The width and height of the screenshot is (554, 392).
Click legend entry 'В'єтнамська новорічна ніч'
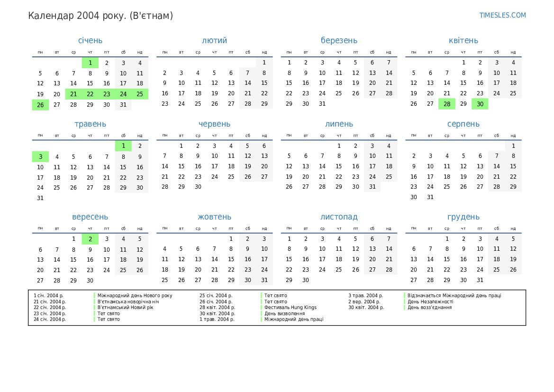(128, 301)
